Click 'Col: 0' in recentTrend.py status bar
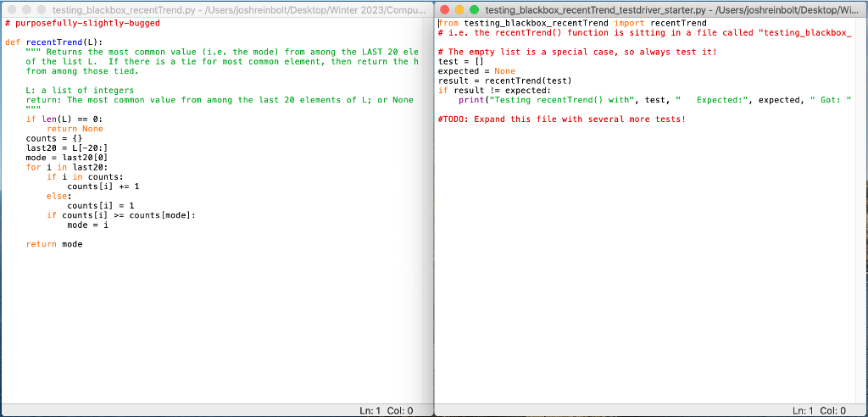 (x=401, y=410)
